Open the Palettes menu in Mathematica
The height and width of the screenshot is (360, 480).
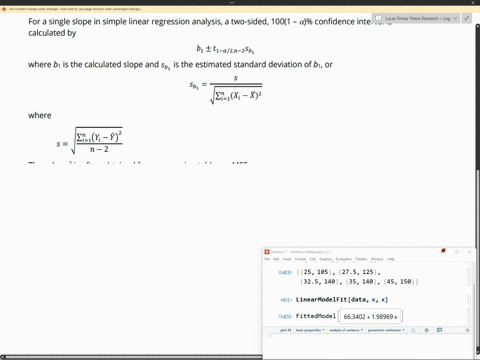coord(361,259)
